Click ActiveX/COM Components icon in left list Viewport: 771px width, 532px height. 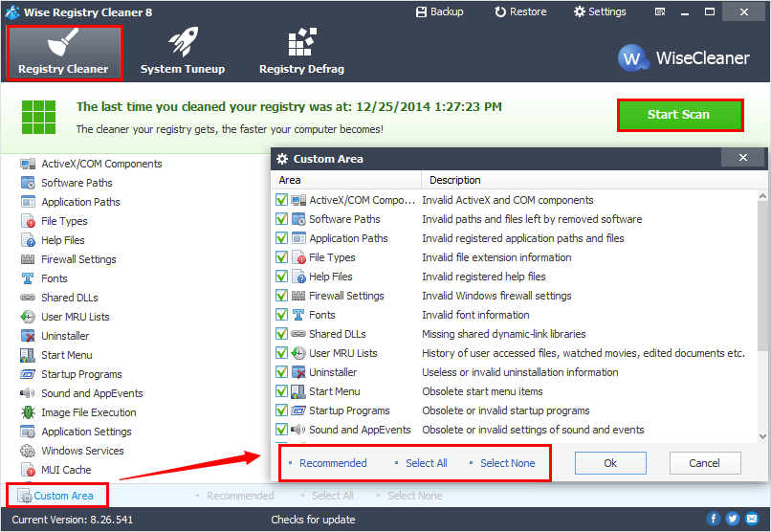28,164
